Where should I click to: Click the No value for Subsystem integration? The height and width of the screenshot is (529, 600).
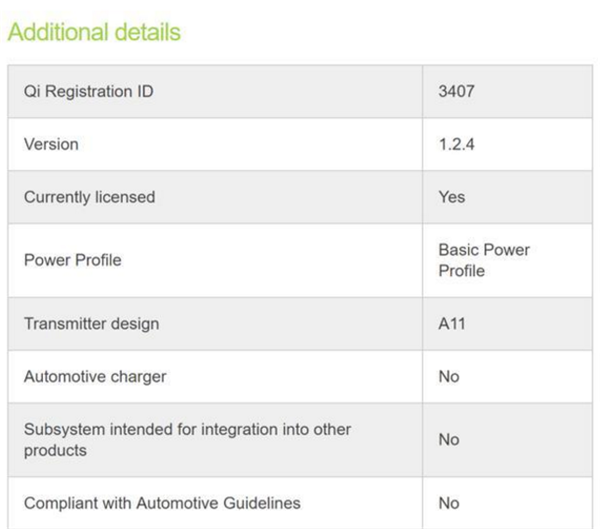pos(449,439)
